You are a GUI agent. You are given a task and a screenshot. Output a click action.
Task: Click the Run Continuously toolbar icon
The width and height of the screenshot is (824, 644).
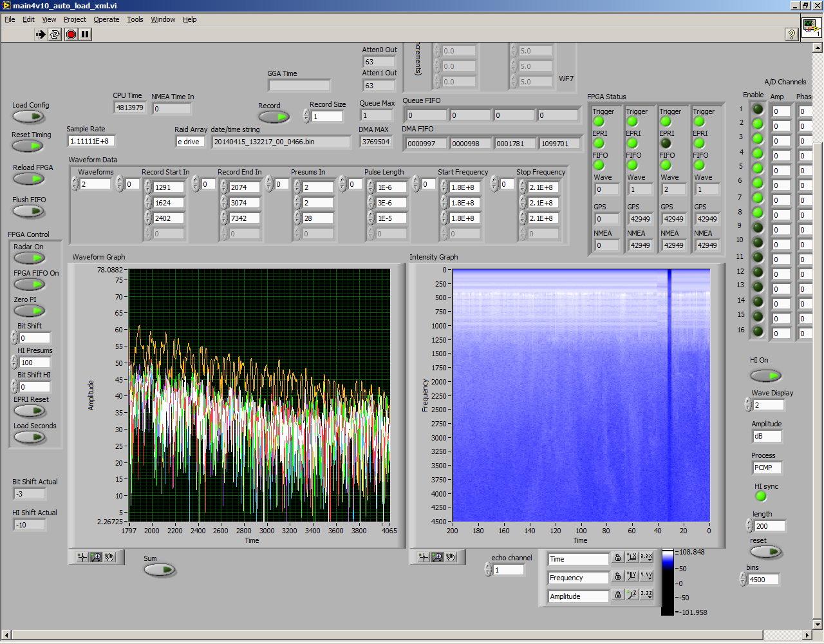[x=55, y=34]
